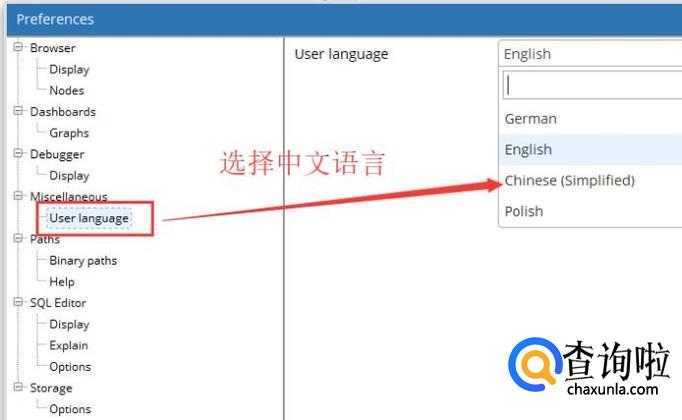The width and height of the screenshot is (682, 420).
Task: Select Display under SQL Editor
Action: (x=69, y=324)
